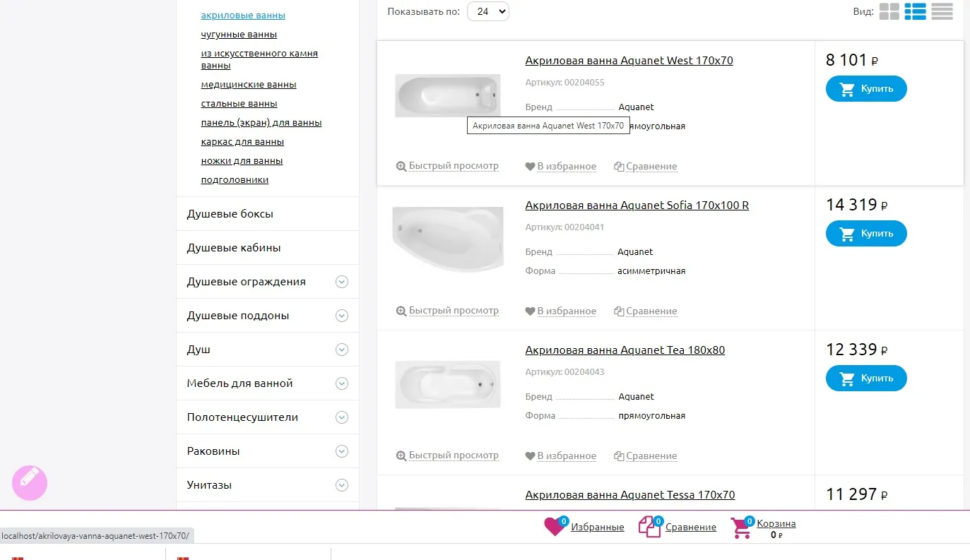Click Сравнение text for Aquanet Tea

651,456
